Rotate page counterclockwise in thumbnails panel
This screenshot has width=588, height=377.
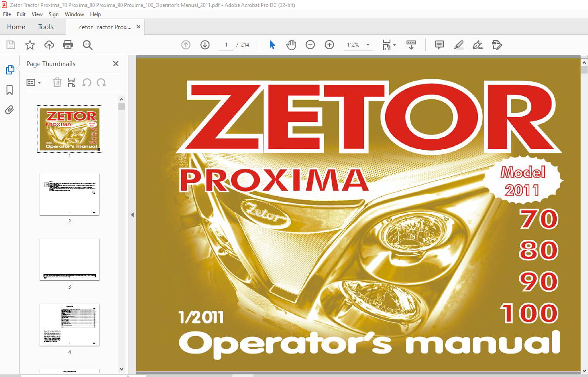pos(87,82)
